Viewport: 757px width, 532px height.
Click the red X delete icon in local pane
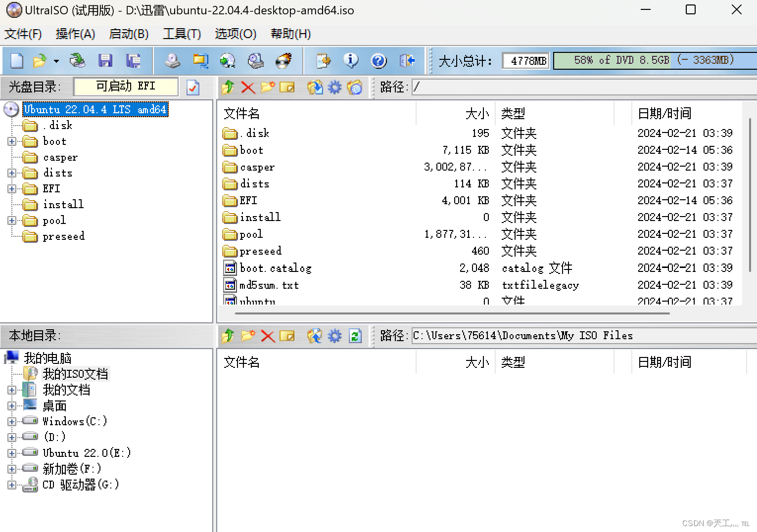[x=268, y=336]
